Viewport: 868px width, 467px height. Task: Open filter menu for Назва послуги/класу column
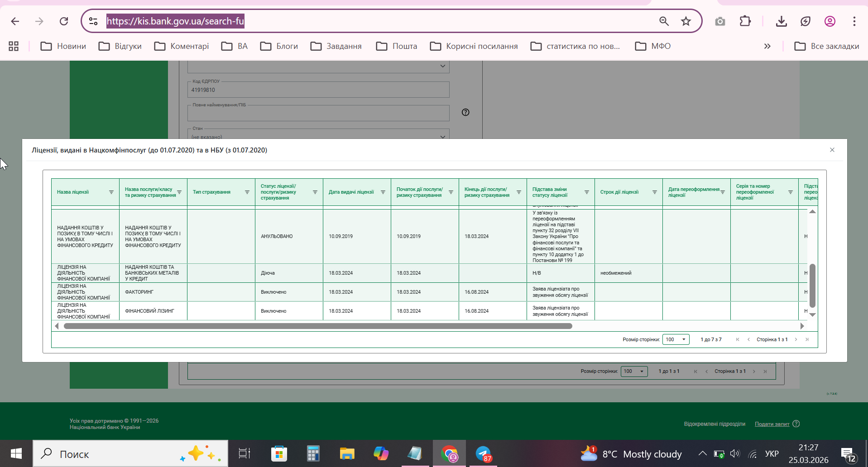(x=179, y=192)
